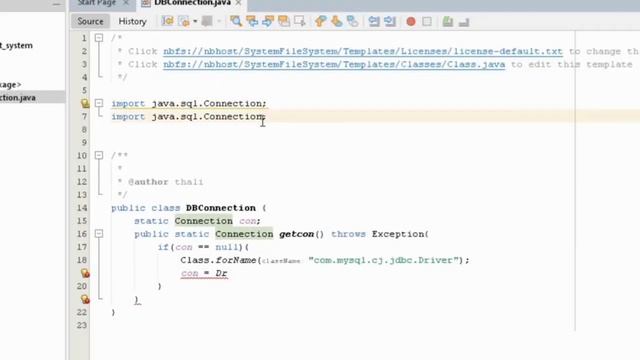The image size is (640, 360).
Task: Click the greyed Forward navigation icon
Action: point(207,21)
